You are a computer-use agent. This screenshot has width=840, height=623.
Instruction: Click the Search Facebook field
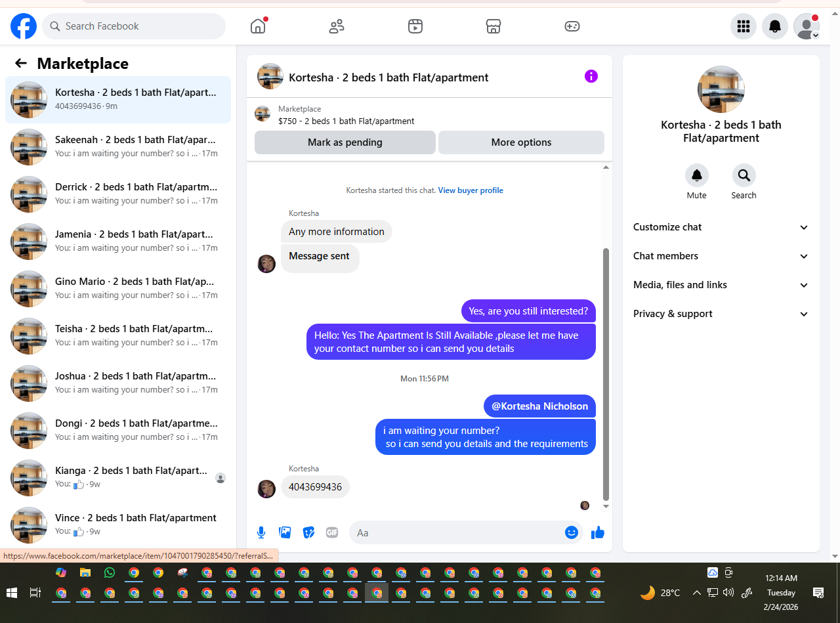coord(134,26)
